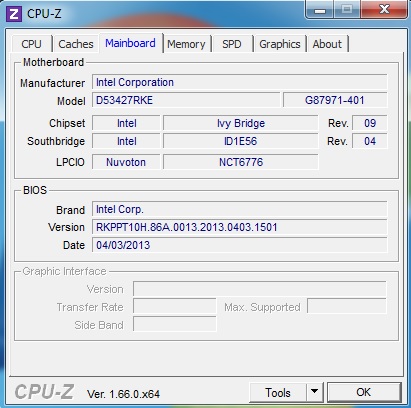Click the Tools button
This screenshot has height=408, width=411.
278,392
